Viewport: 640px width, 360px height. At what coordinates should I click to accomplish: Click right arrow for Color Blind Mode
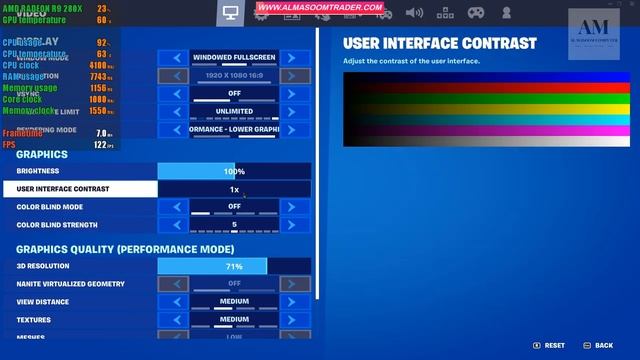[x=295, y=207]
